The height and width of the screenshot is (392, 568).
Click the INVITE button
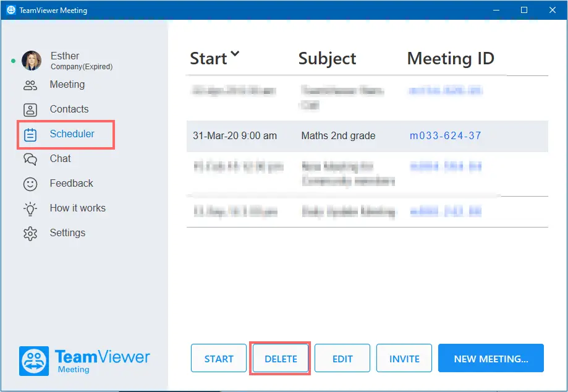click(404, 359)
